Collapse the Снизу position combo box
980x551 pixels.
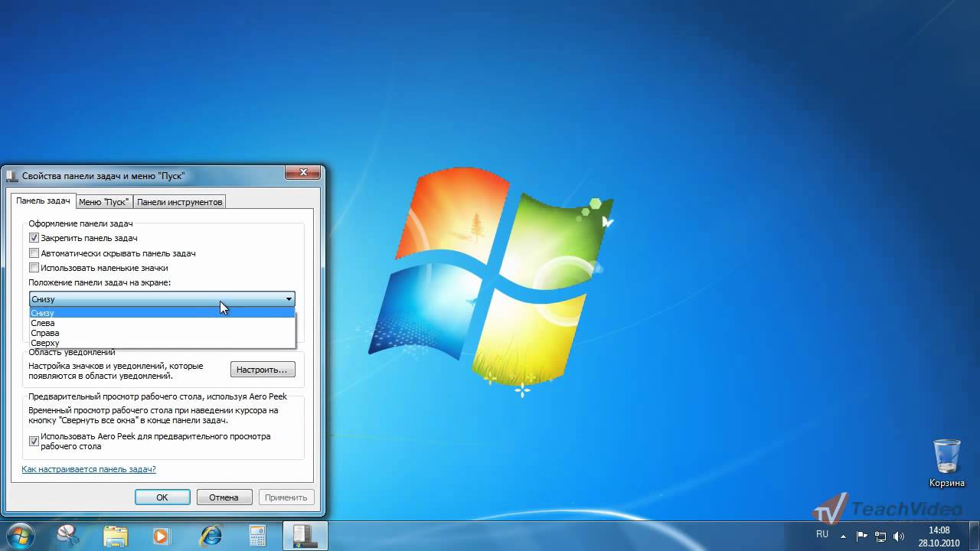click(x=162, y=299)
